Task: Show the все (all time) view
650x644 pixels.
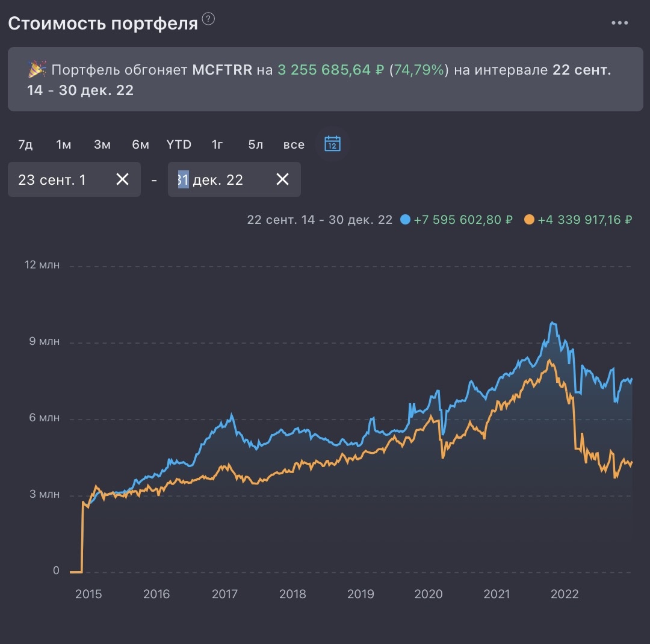Action: (294, 144)
